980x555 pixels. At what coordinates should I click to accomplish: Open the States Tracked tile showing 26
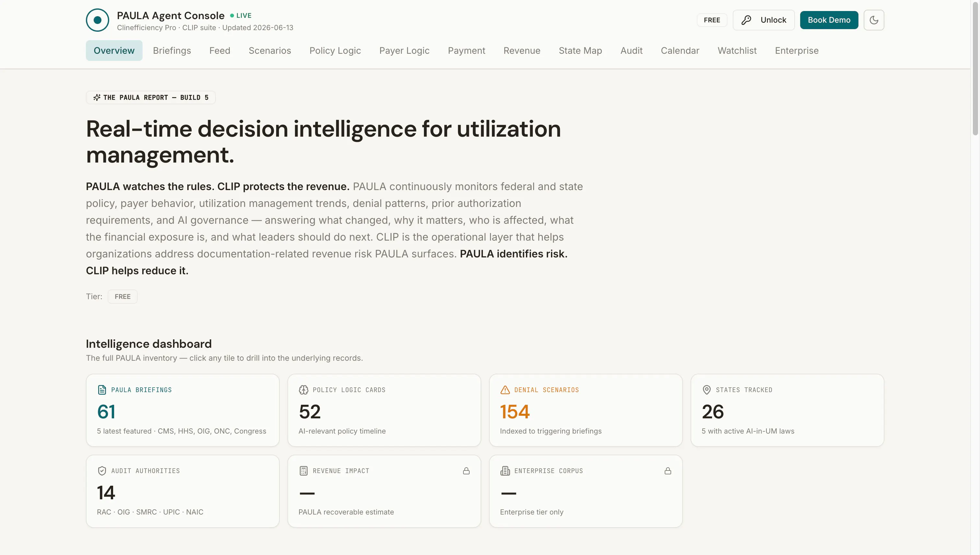[x=787, y=410]
